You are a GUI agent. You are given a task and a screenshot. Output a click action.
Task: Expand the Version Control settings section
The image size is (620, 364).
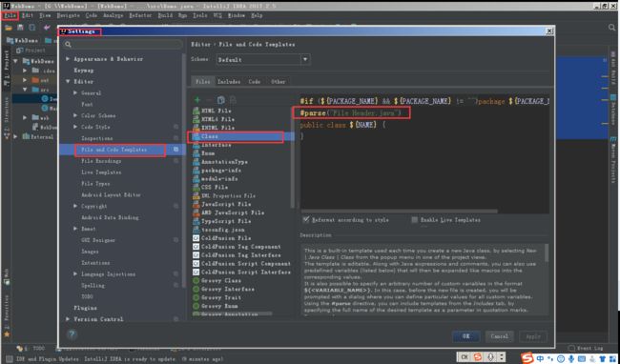tap(68, 319)
